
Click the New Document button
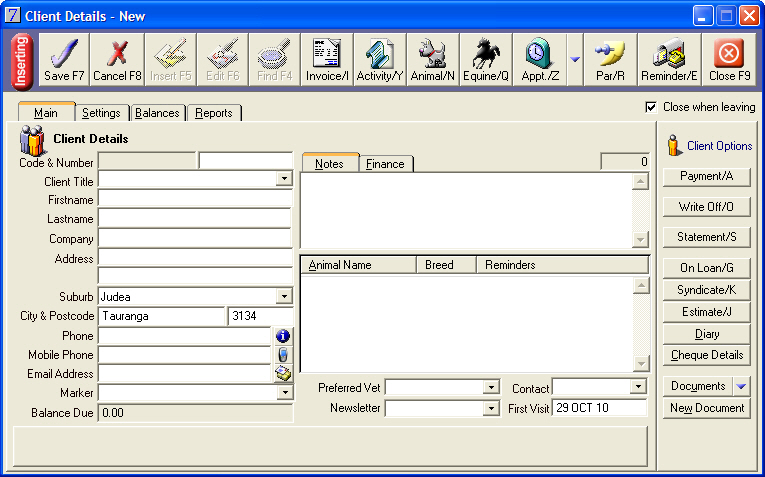point(706,408)
